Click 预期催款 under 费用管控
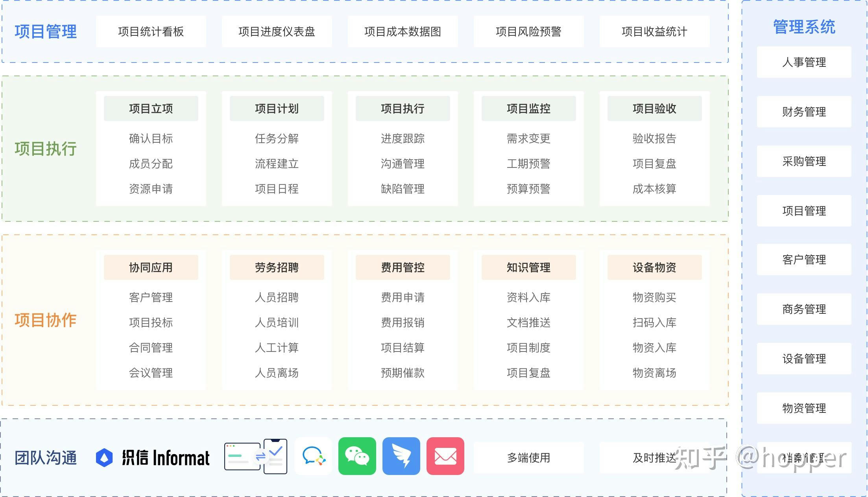The height and width of the screenshot is (497, 868). tap(403, 373)
